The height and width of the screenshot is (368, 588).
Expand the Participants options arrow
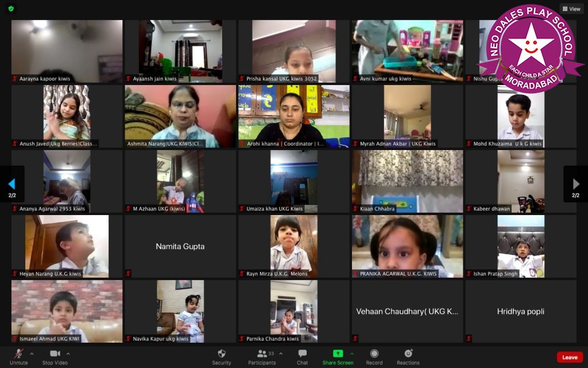pyautogui.click(x=281, y=354)
